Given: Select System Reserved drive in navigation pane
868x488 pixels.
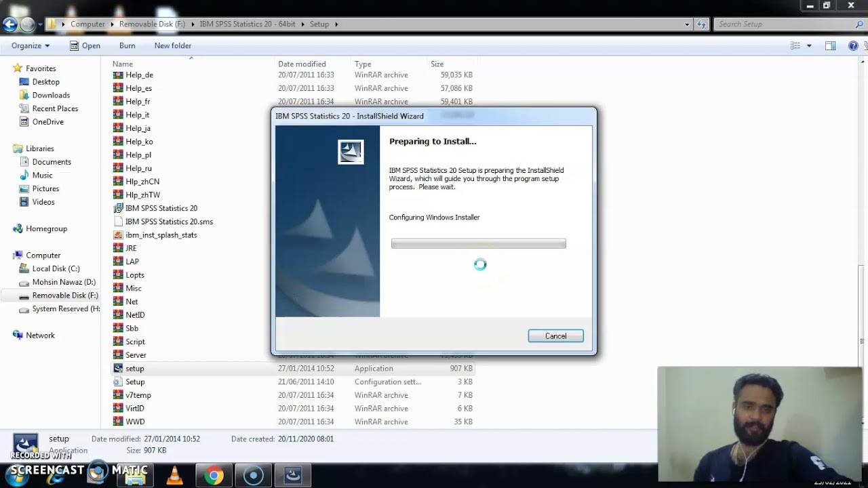Looking at the screenshot, I should tap(66, 309).
